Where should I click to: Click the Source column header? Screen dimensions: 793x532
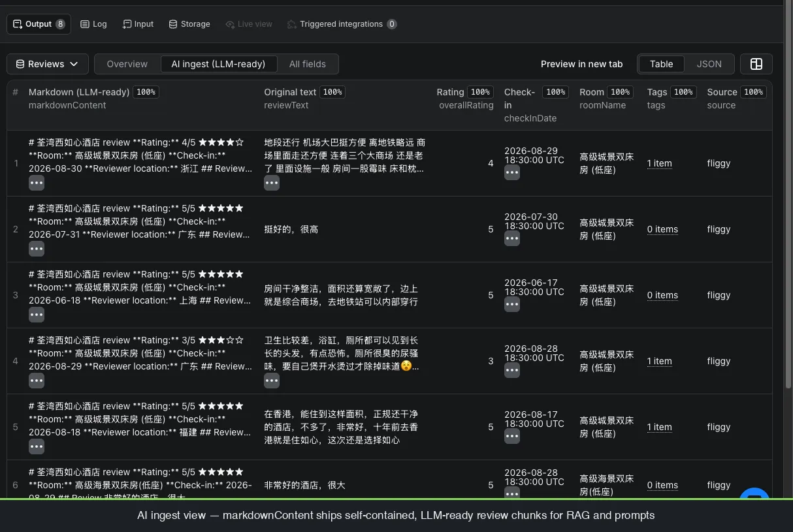pos(722,92)
